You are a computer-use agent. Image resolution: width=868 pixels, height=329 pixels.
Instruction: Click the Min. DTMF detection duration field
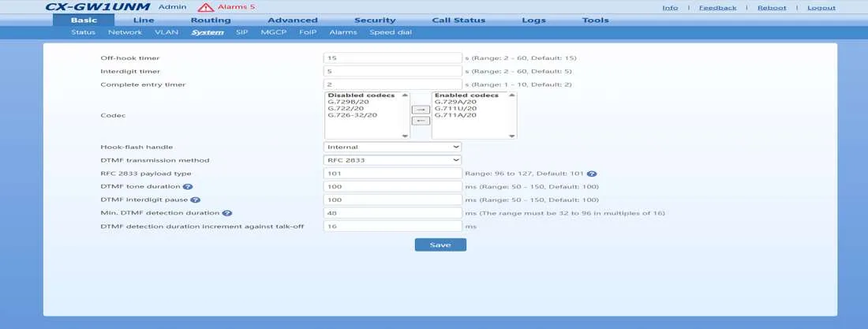[392, 213]
